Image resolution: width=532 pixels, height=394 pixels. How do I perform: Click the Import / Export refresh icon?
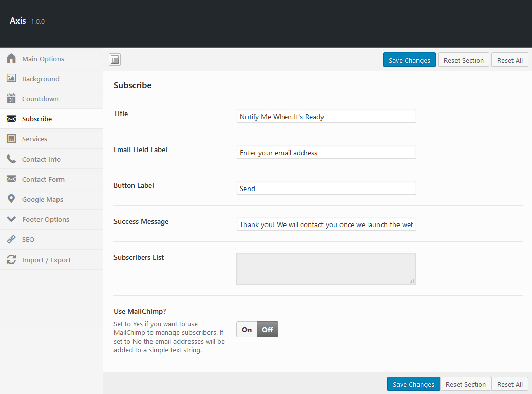pos(11,260)
